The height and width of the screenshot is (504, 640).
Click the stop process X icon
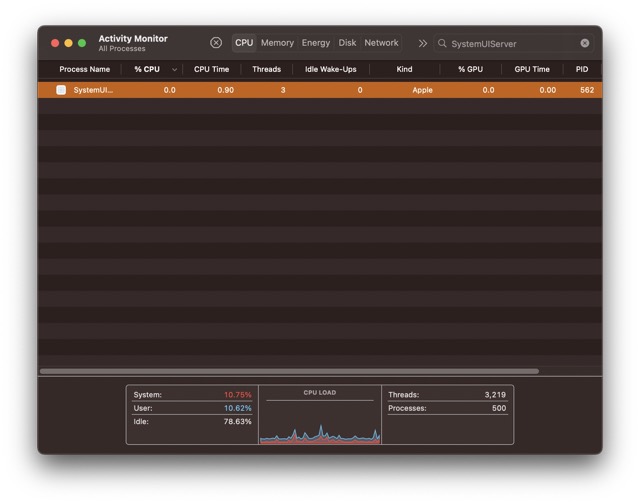pos(216,43)
